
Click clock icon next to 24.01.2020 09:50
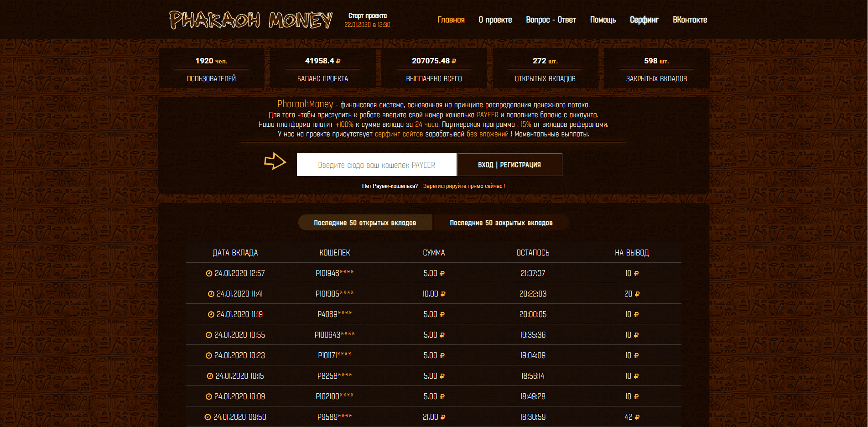pos(208,417)
